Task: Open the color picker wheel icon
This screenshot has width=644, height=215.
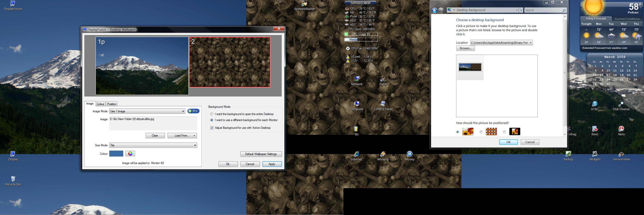Action: [x=130, y=154]
